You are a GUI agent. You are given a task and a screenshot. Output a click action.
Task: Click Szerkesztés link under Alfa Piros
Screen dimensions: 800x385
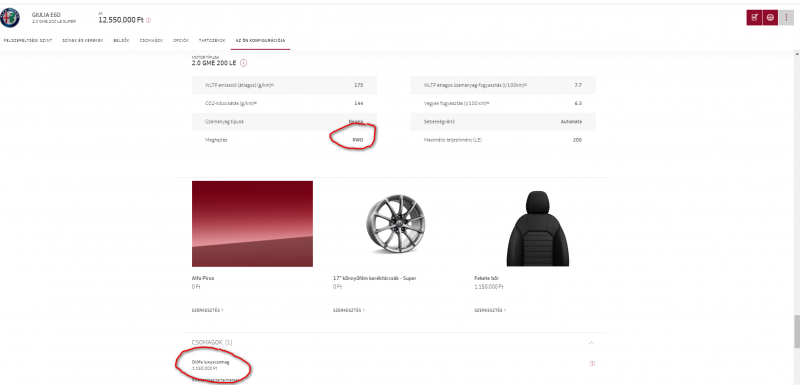pyautogui.click(x=208, y=310)
